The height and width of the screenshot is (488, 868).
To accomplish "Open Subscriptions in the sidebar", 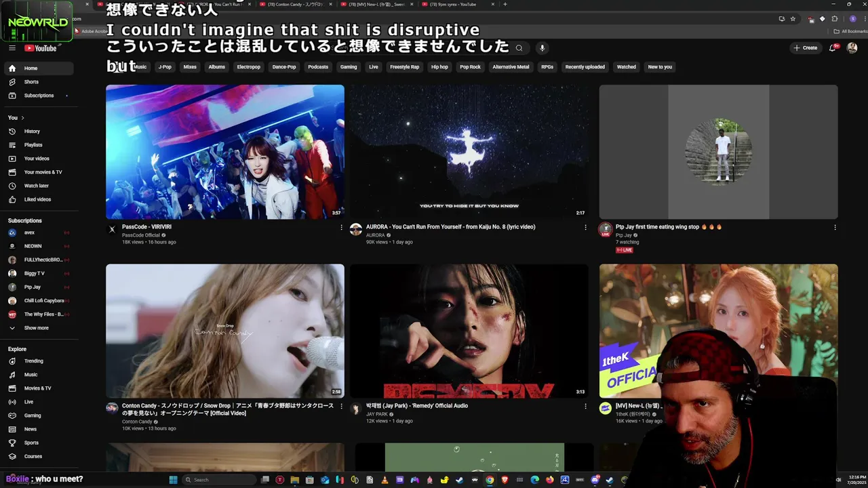I will pyautogui.click(x=39, y=96).
